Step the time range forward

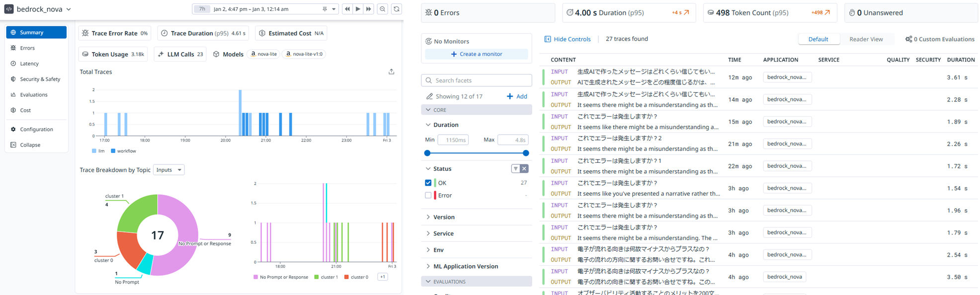pos(369,9)
